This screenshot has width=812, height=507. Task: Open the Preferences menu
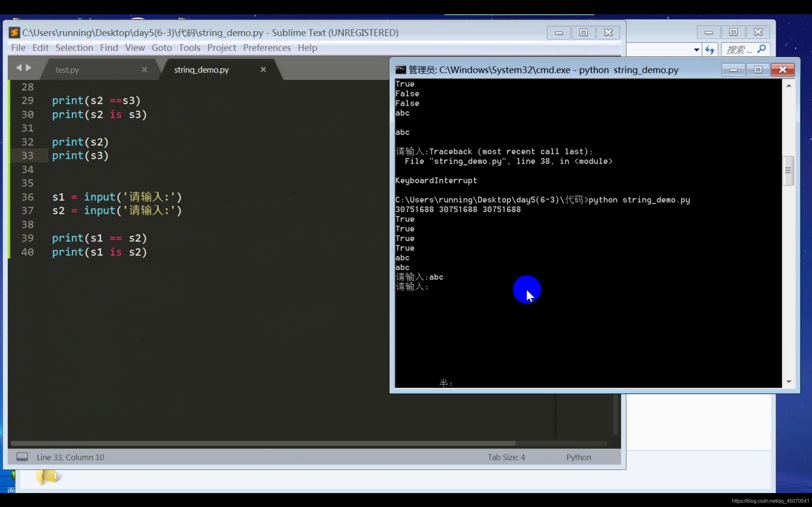coord(267,48)
